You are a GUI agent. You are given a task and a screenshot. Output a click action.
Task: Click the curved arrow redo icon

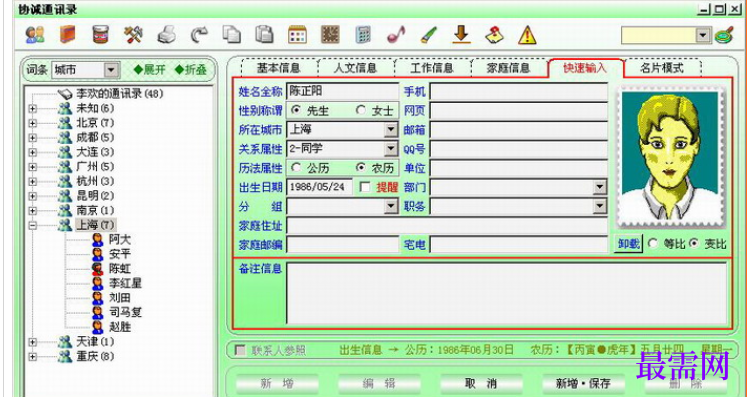(199, 35)
